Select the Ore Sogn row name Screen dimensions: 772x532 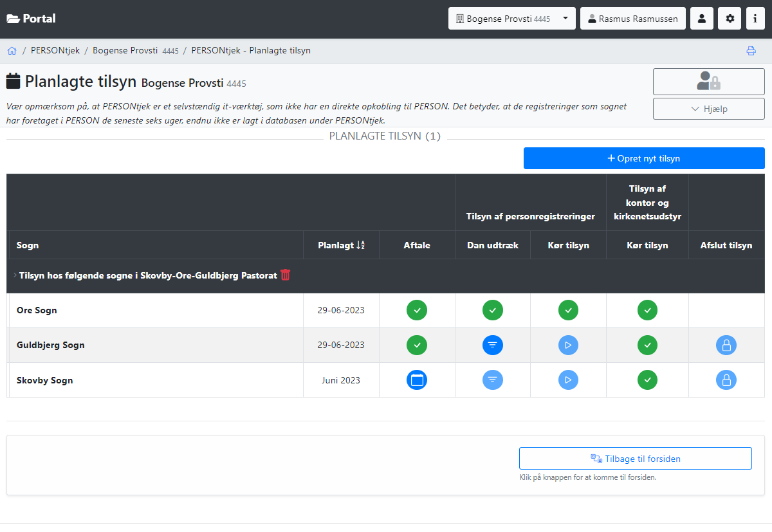click(x=37, y=310)
